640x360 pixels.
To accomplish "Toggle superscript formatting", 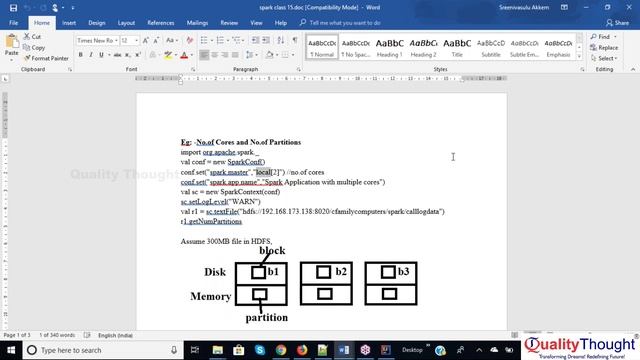I will [138, 55].
